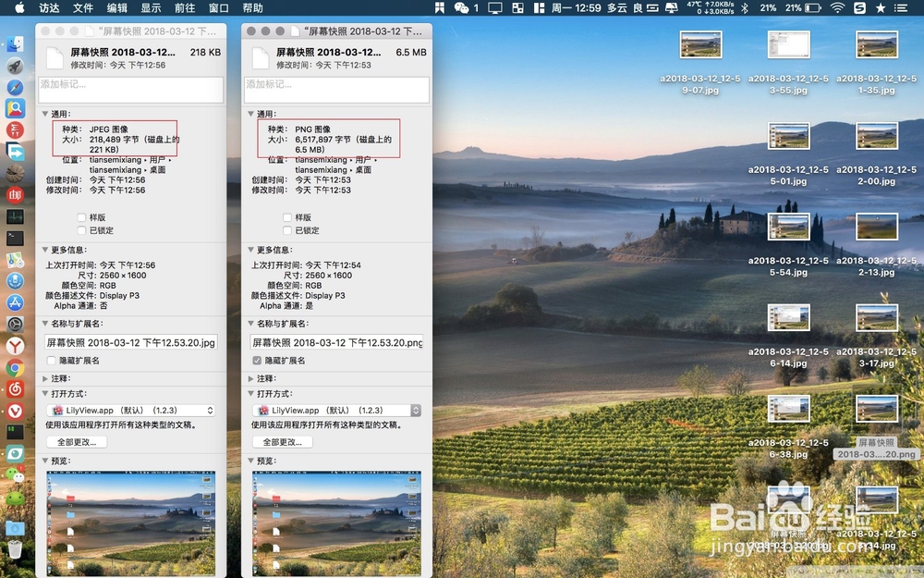Viewport: 924px width, 578px height.
Task: Open LilyView.app dropdown in PNG info window
Action: (x=336, y=411)
